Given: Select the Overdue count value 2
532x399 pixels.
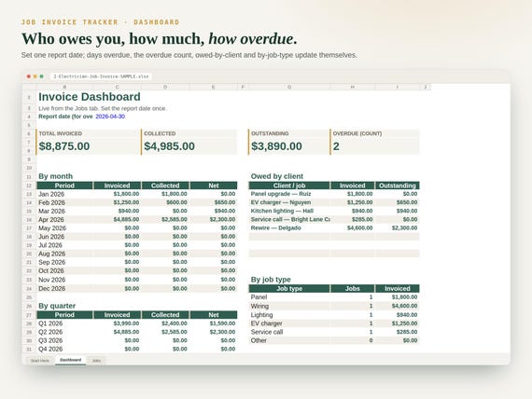Looking at the screenshot, I should click(x=336, y=146).
